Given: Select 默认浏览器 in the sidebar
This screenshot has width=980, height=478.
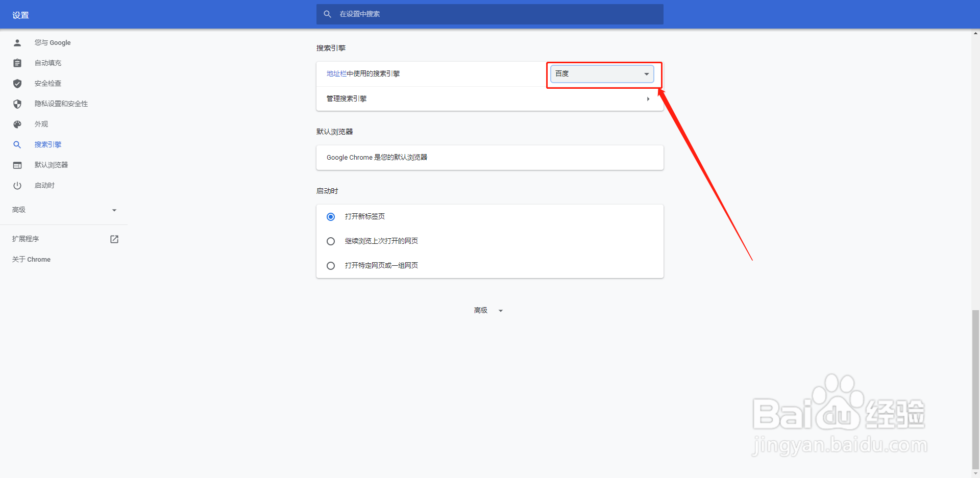Looking at the screenshot, I should (x=51, y=165).
